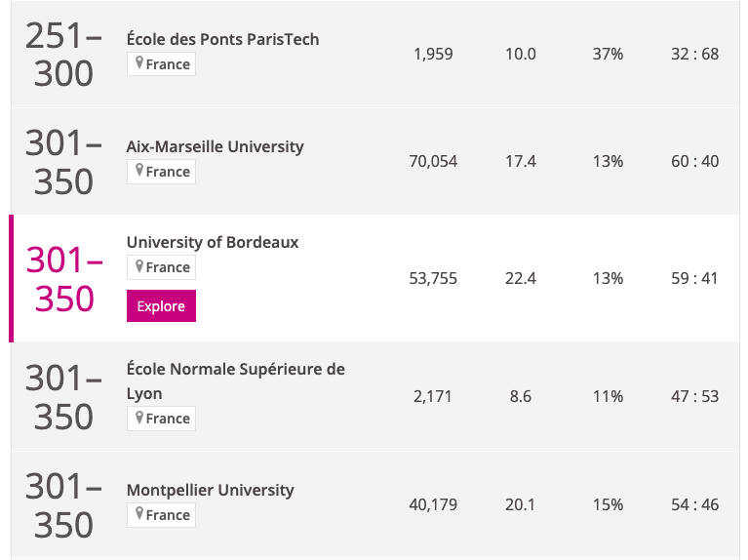Click the 301–350 rank for Aix-Marseille University

coord(63,162)
